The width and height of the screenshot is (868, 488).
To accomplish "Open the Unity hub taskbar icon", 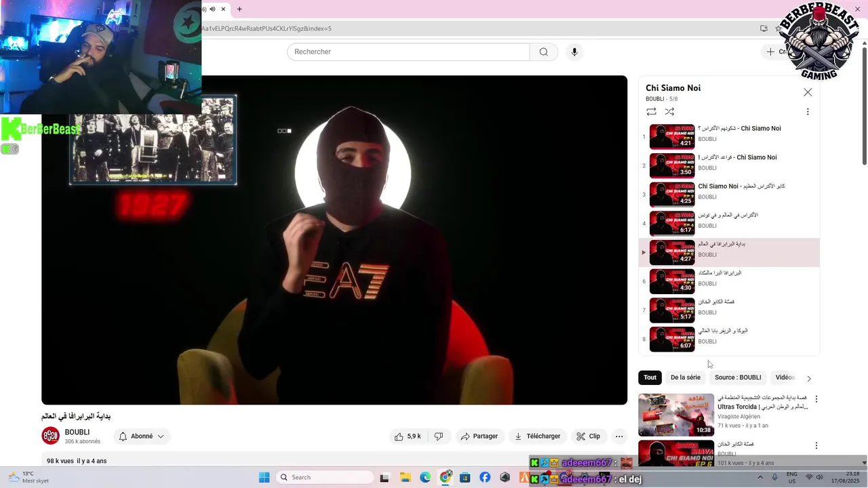I will coord(505,477).
